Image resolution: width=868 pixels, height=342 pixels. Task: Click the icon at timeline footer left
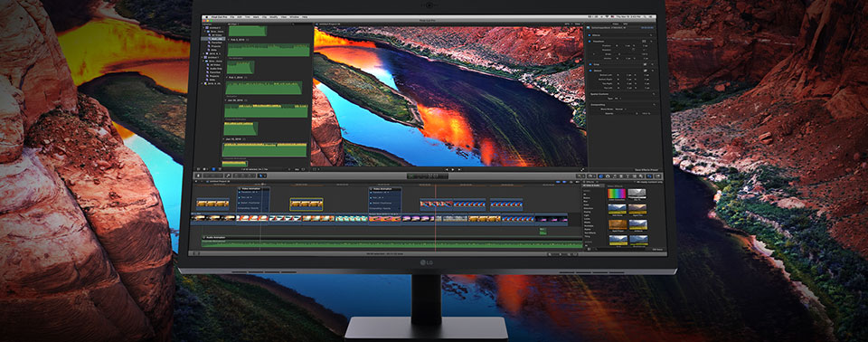click(x=195, y=253)
